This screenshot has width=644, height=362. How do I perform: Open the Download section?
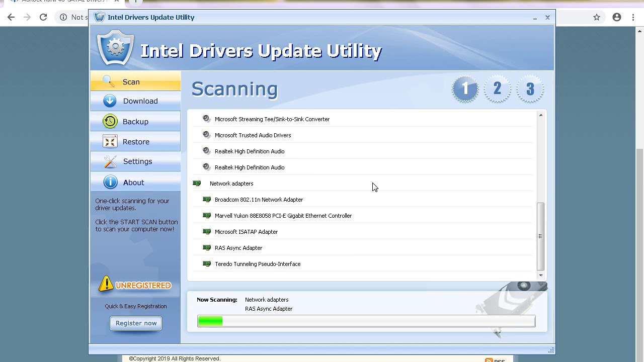[135, 101]
